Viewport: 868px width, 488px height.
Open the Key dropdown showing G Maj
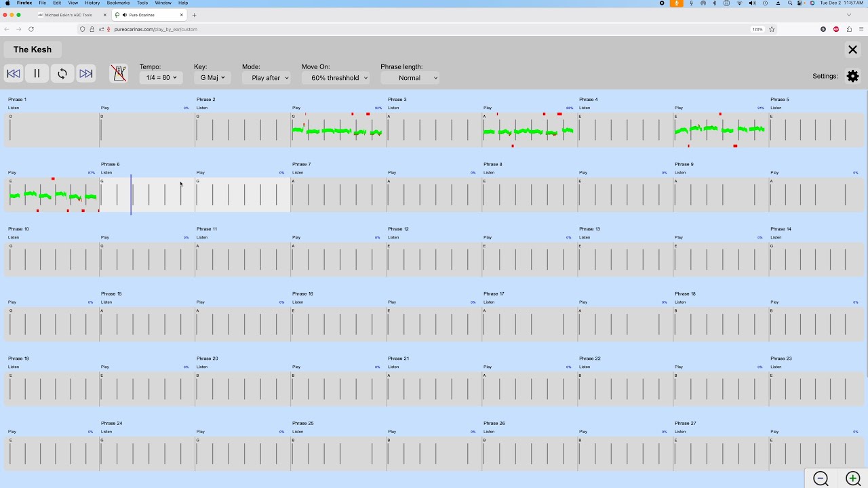point(212,78)
